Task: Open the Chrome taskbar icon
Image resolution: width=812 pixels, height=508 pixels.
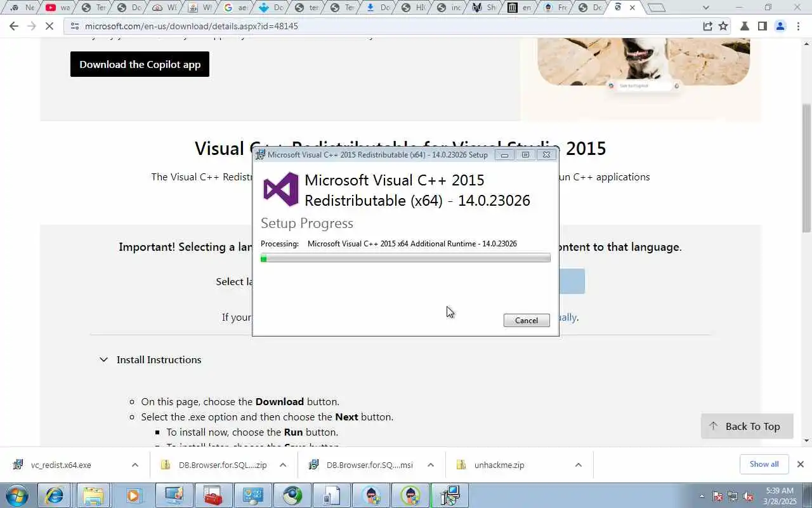Action: click(x=292, y=495)
